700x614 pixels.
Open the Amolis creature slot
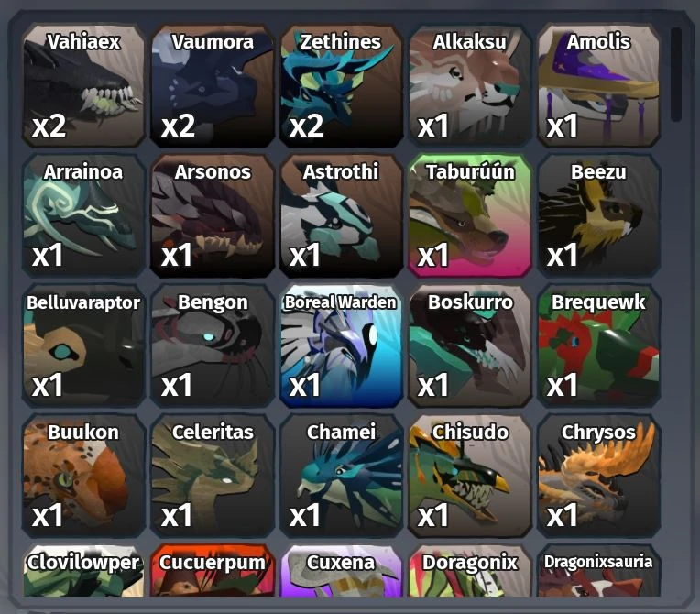click(598, 86)
